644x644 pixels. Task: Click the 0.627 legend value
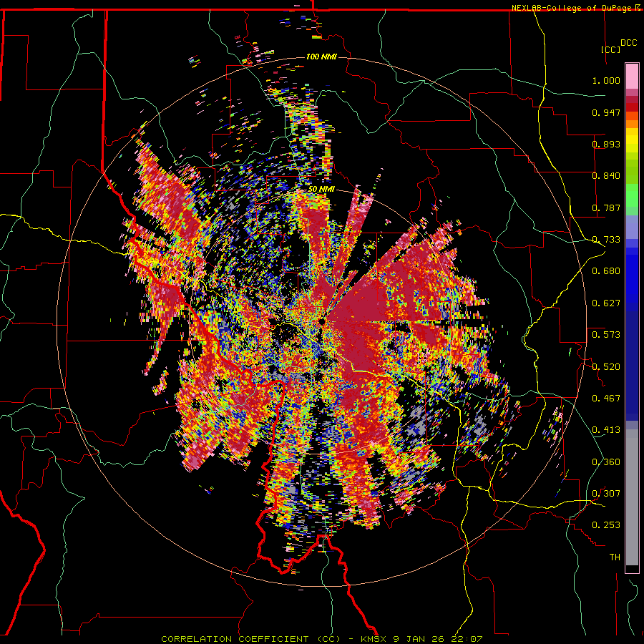click(606, 303)
